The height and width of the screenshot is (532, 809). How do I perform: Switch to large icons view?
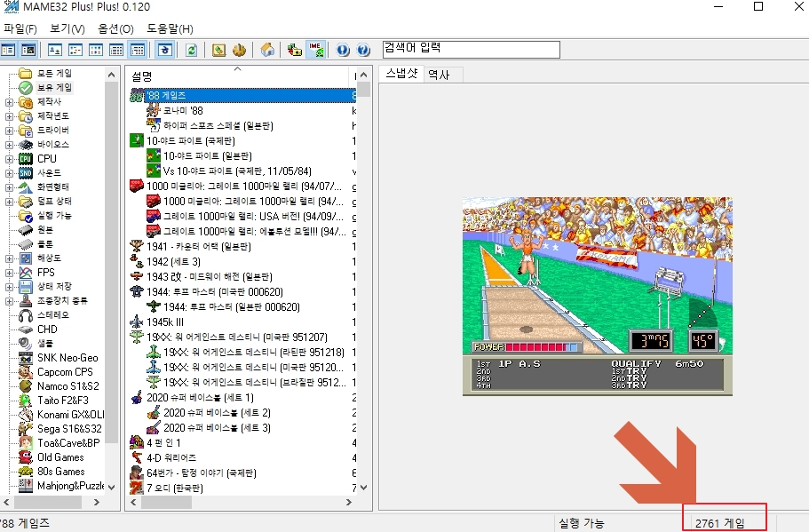(x=55, y=50)
